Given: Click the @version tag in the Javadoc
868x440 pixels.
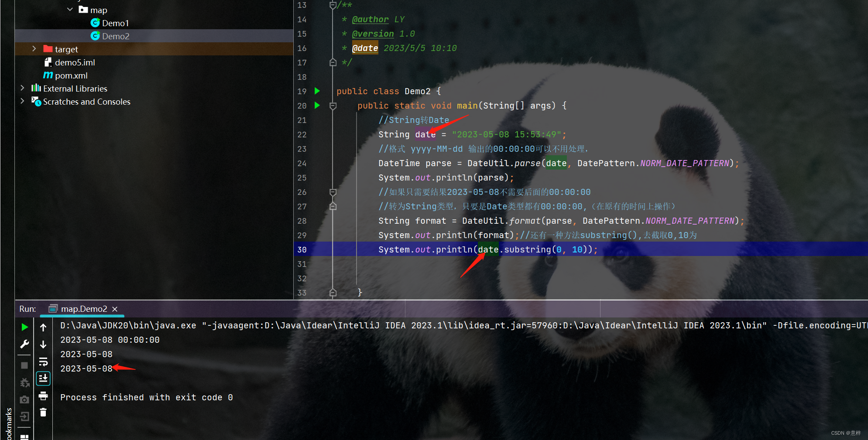Looking at the screenshot, I should (x=373, y=34).
